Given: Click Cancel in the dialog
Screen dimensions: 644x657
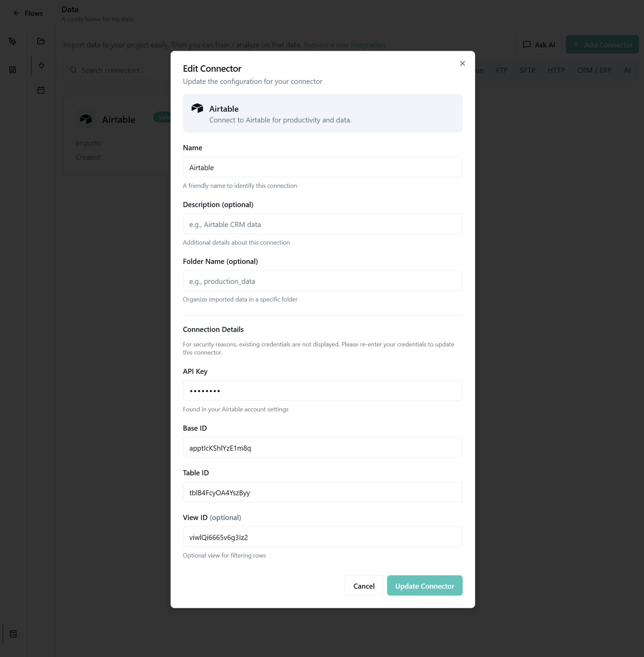Looking at the screenshot, I should (363, 586).
